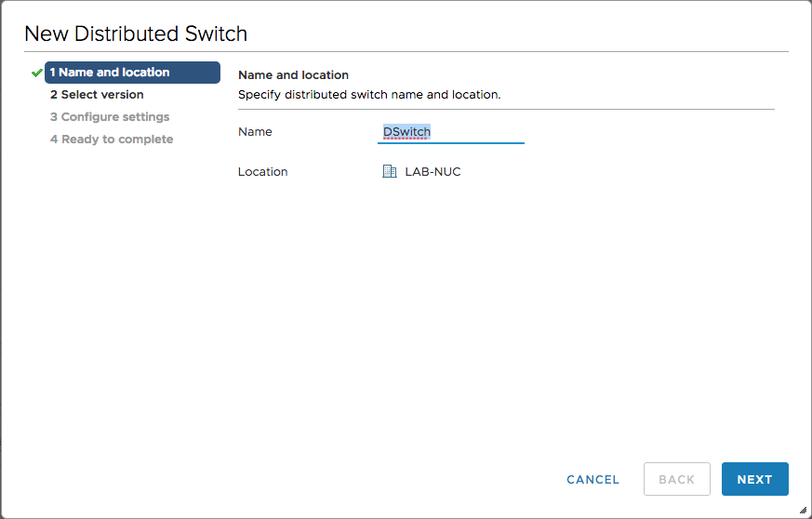Click the Name input field containing DSwitch
The height and width of the screenshot is (519, 812).
click(x=451, y=132)
